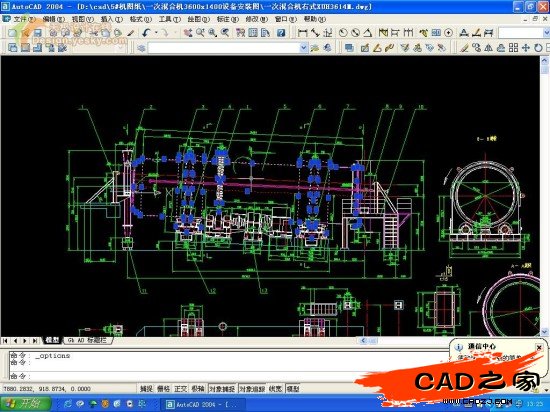This screenshot has height=412, width=550.
Task: Open the 文件(F) File menu
Action: tap(24, 19)
